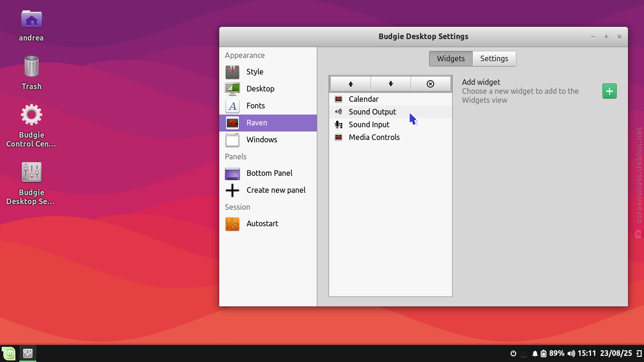Click the battery 89% indicator
Viewport: 644px width, 362px height.
point(552,354)
